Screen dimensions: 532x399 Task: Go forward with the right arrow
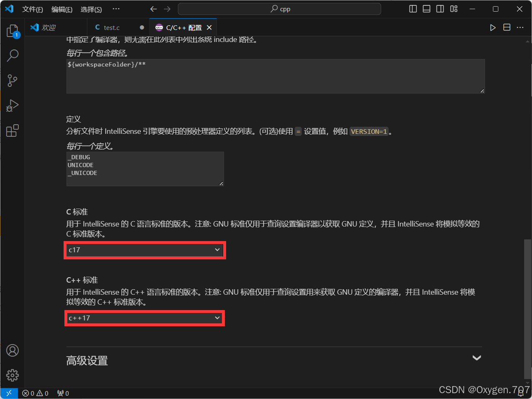click(x=167, y=9)
